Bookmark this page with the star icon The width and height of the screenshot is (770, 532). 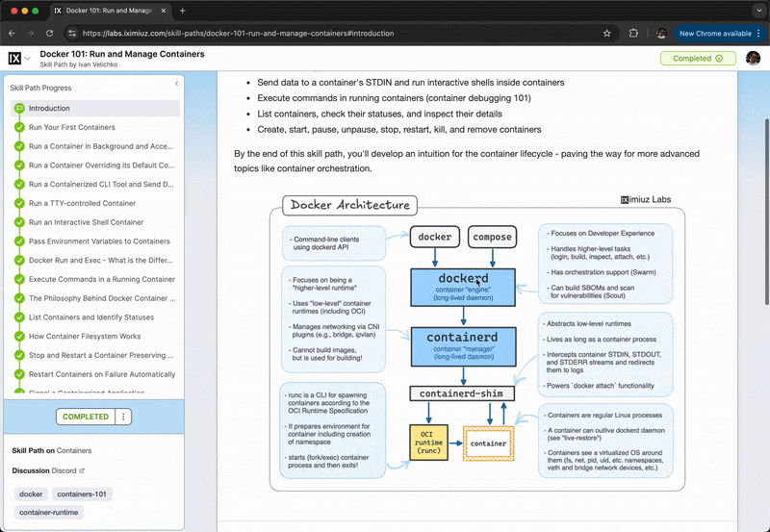(x=607, y=33)
